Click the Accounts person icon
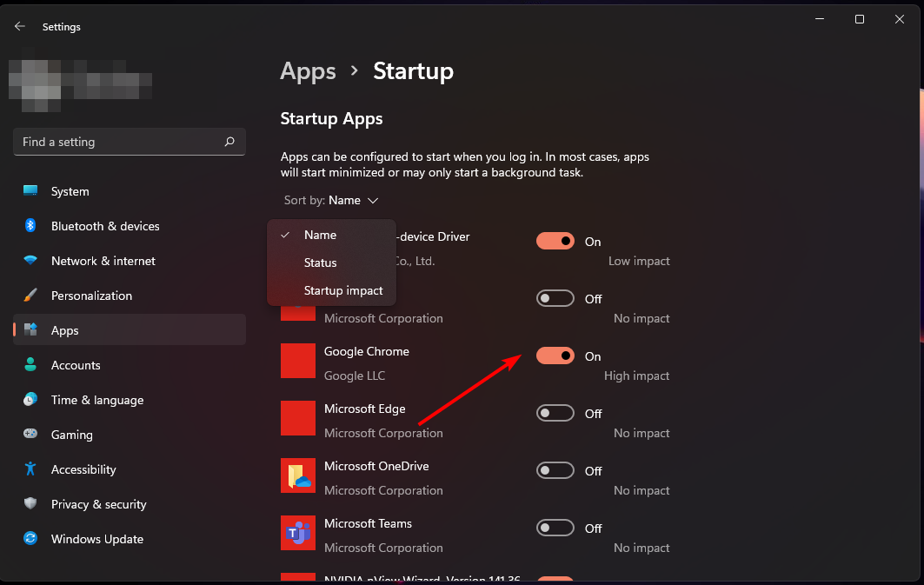Image resolution: width=924 pixels, height=585 pixels. 30,365
